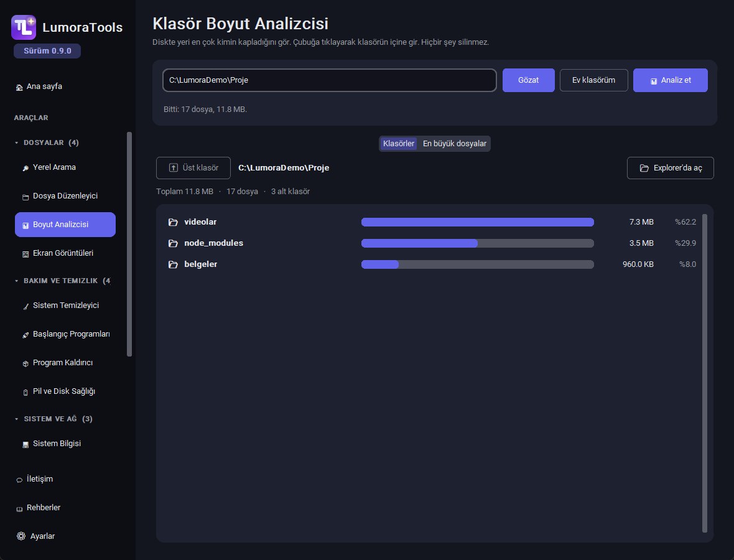
Task: Click the Başlangıç Programları rocket icon
Action: click(26, 335)
